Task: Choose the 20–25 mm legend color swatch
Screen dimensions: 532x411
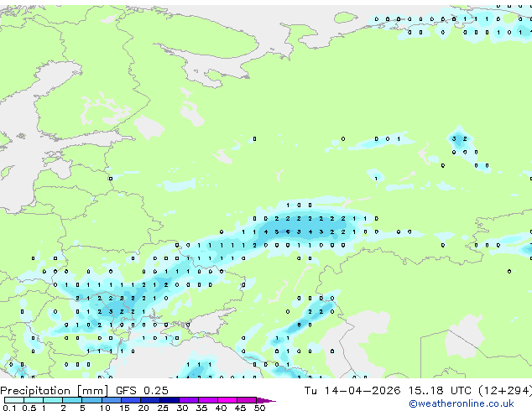Action: pos(150,400)
